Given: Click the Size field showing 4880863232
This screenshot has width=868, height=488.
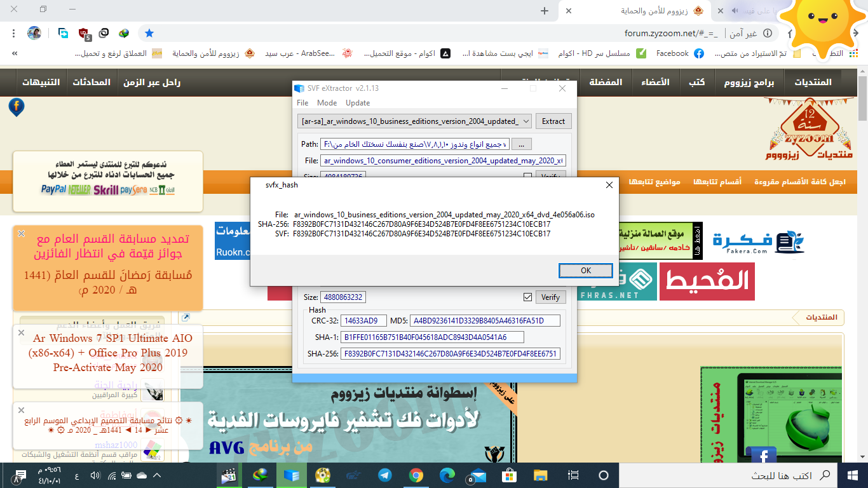Looking at the screenshot, I should pyautogui.click(x=343, y=297).
